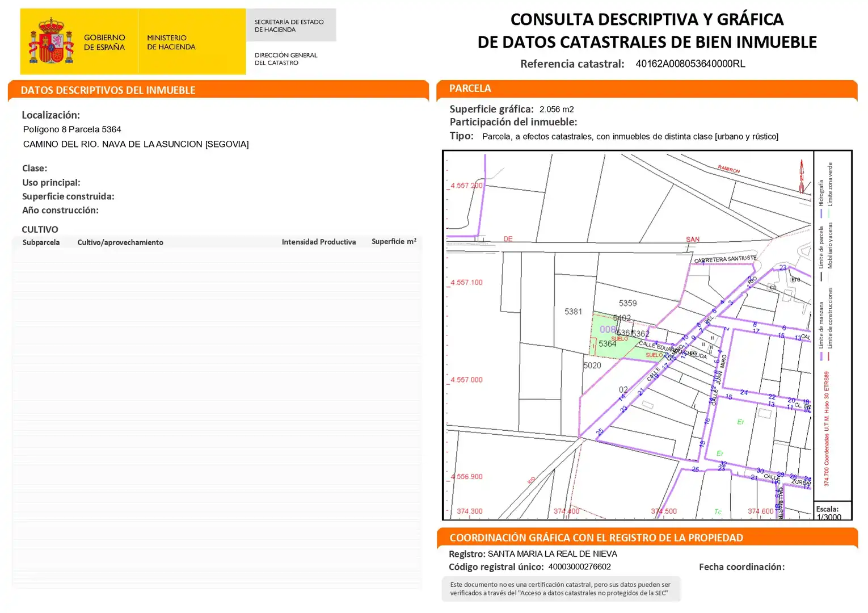
Task: Click 'SECRETARÍA DE ESTADO DE HACIENDA' header box
Action: coord(291,25)
